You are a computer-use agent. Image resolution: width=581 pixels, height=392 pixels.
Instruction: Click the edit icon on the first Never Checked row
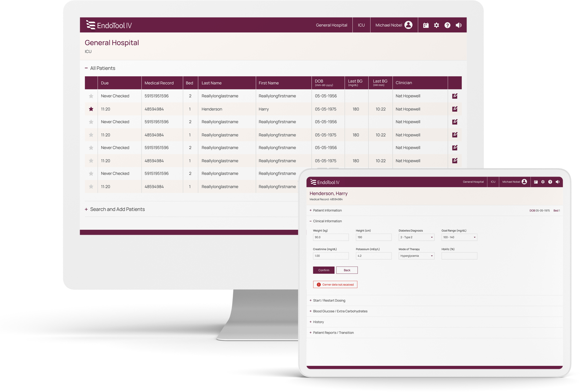click(455, 96)
